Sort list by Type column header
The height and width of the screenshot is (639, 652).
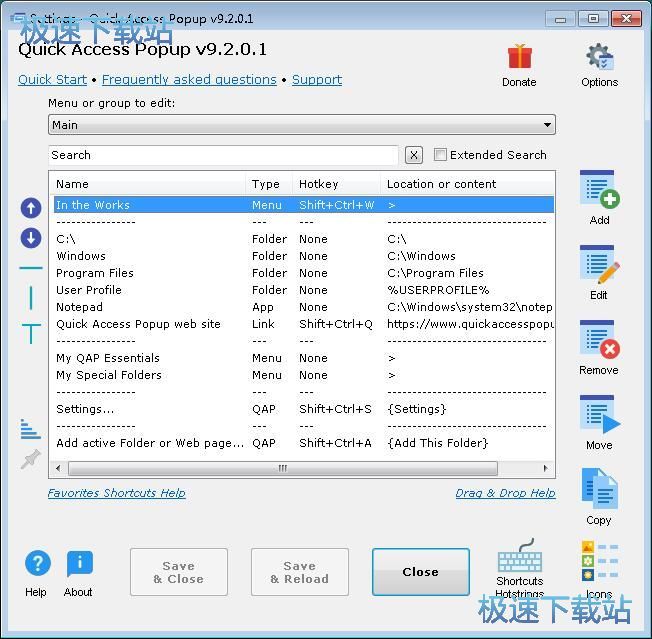(269, 184)
